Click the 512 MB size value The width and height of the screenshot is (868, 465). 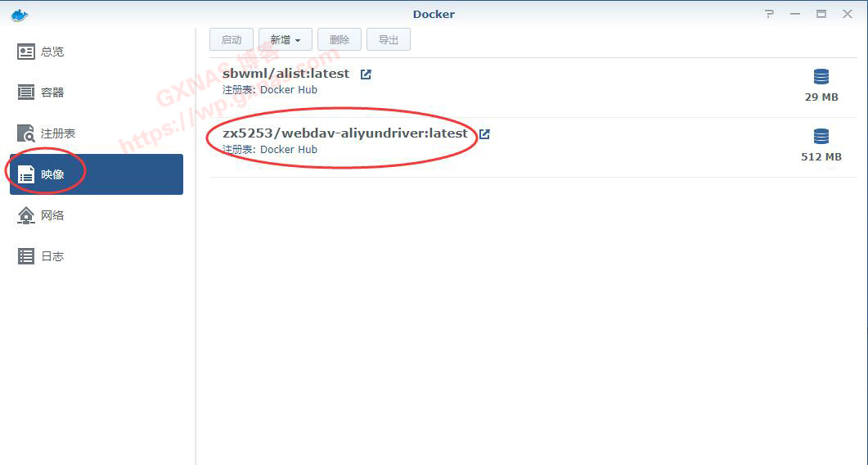[x=821, y=157]
